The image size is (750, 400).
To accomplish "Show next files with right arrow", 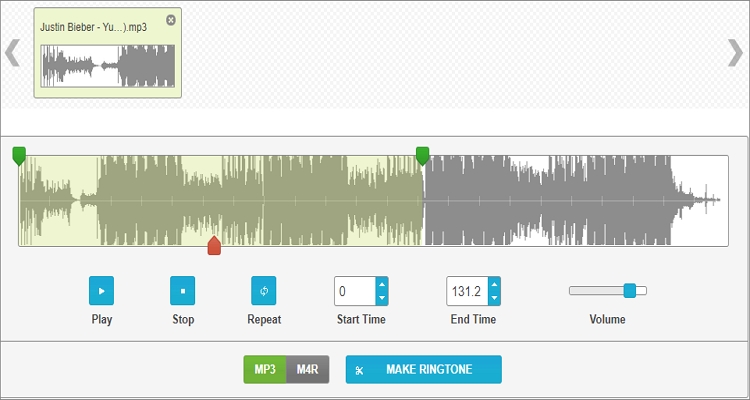I will [735, 53].
